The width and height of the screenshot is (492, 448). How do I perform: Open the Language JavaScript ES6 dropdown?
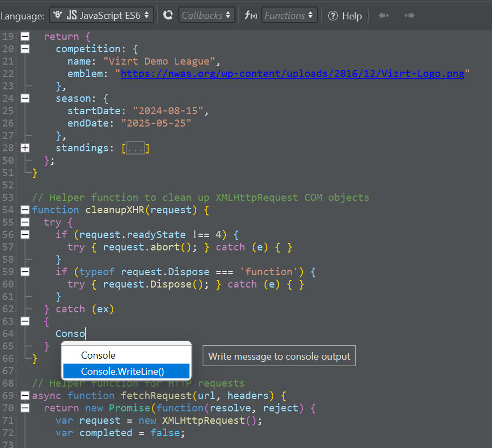(102, 16)
